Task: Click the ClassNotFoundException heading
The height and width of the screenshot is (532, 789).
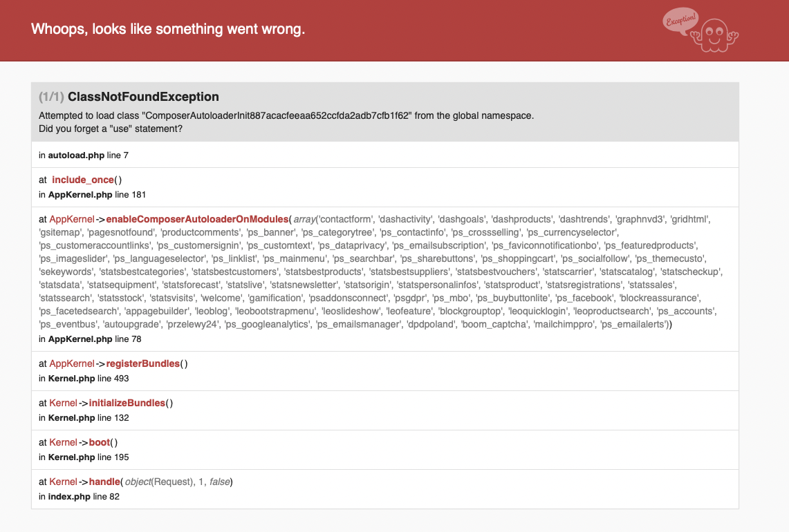Action: [143, 97]
